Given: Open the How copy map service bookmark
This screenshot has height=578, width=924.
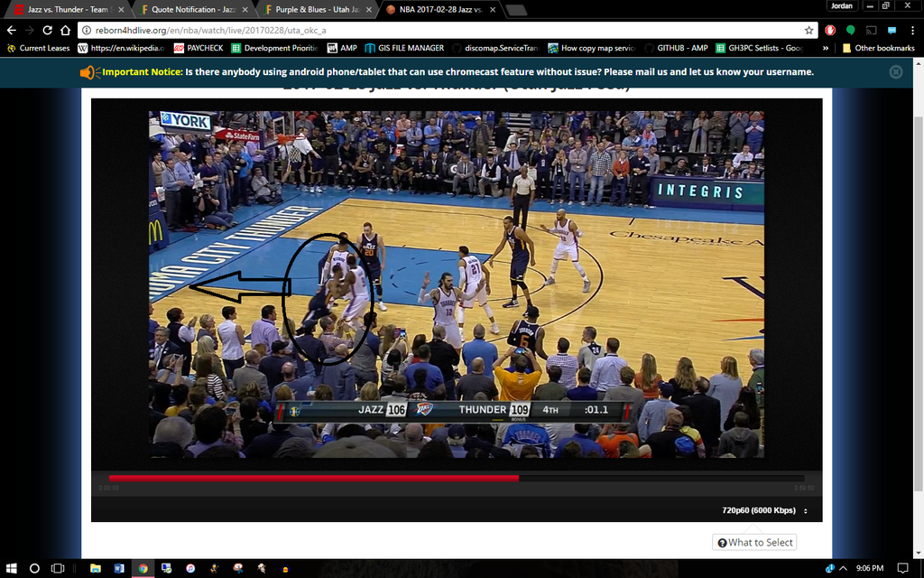Looking at the screenshot, I should [592, 48].
